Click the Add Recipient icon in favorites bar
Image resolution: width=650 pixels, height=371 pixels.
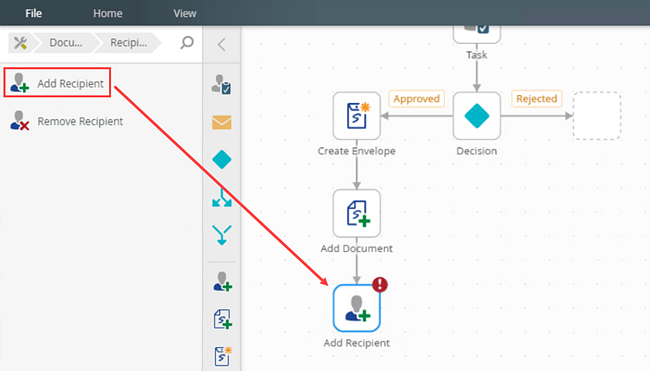223,282
